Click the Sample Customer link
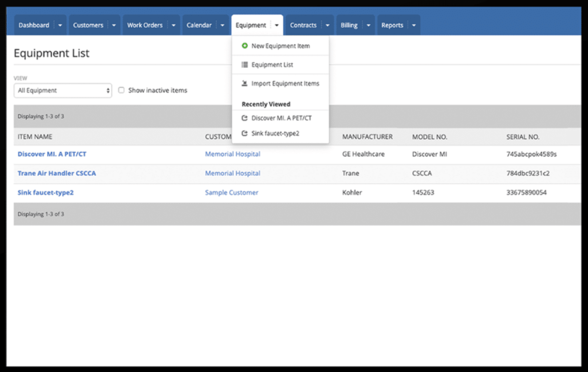 (x=231, y=192)
